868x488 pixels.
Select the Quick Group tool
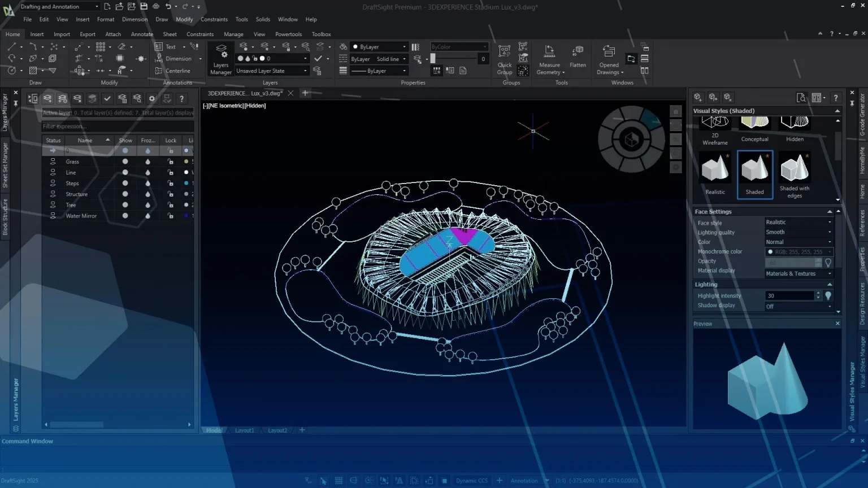click(504, 58)
